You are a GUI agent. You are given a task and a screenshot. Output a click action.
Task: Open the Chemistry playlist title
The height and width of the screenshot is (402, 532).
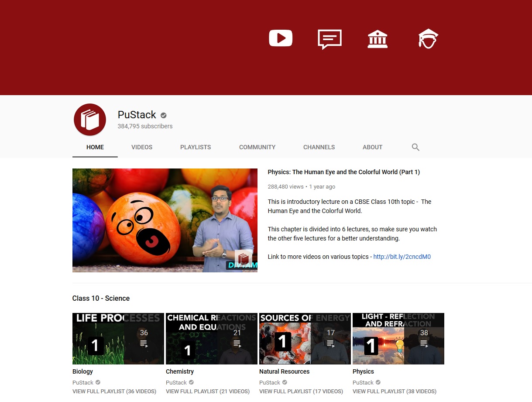[180, 371]
